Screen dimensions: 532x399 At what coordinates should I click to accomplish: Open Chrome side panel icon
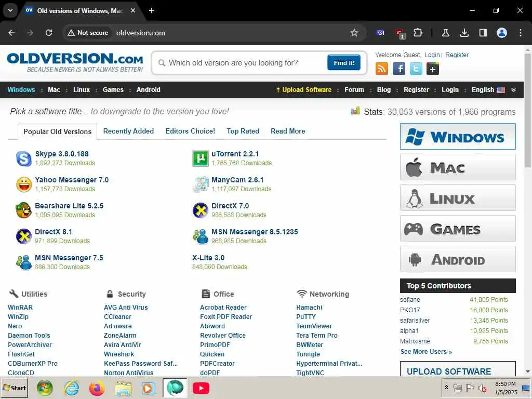click(483, 33)
